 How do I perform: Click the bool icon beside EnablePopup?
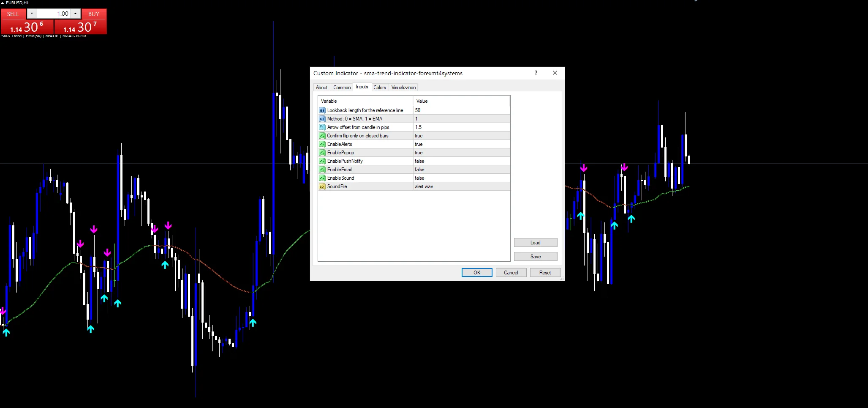click(322, 153)
